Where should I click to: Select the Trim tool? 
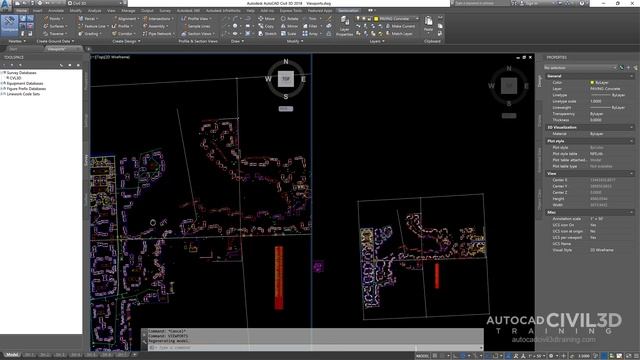click(x=311, y=19)
